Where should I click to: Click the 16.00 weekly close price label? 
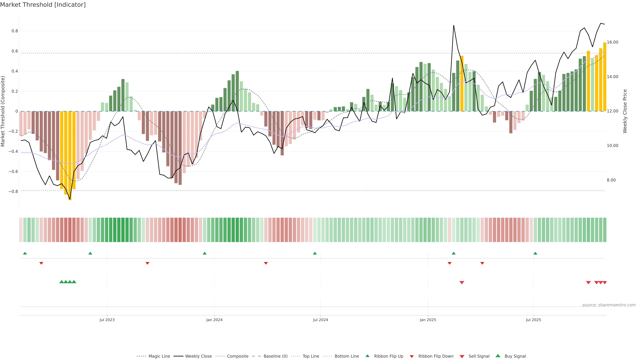point(612,42)
